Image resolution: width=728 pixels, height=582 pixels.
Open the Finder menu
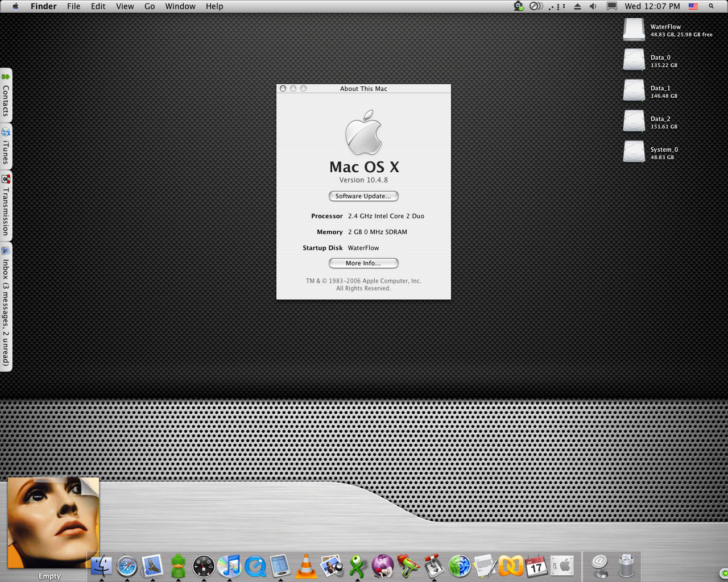coord(44,6)
